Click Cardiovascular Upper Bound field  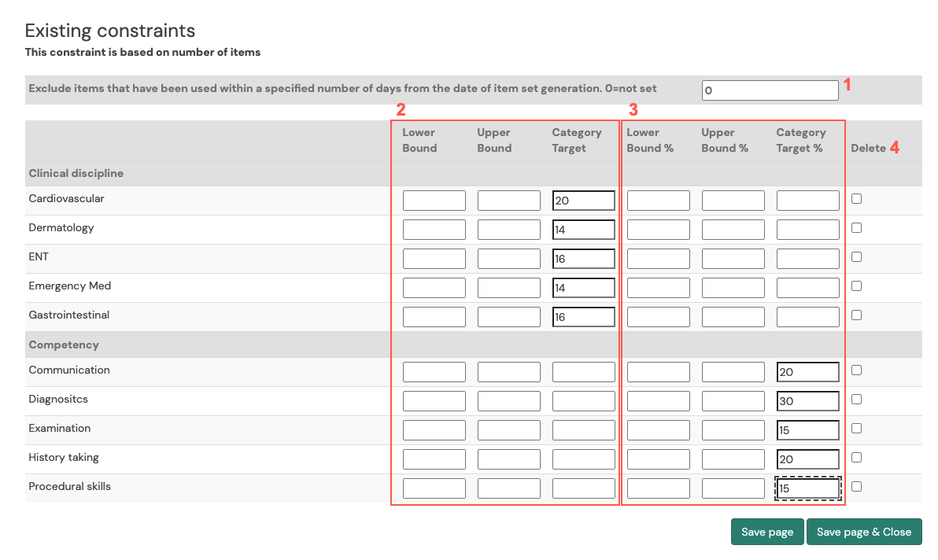(x=509, y=201)
